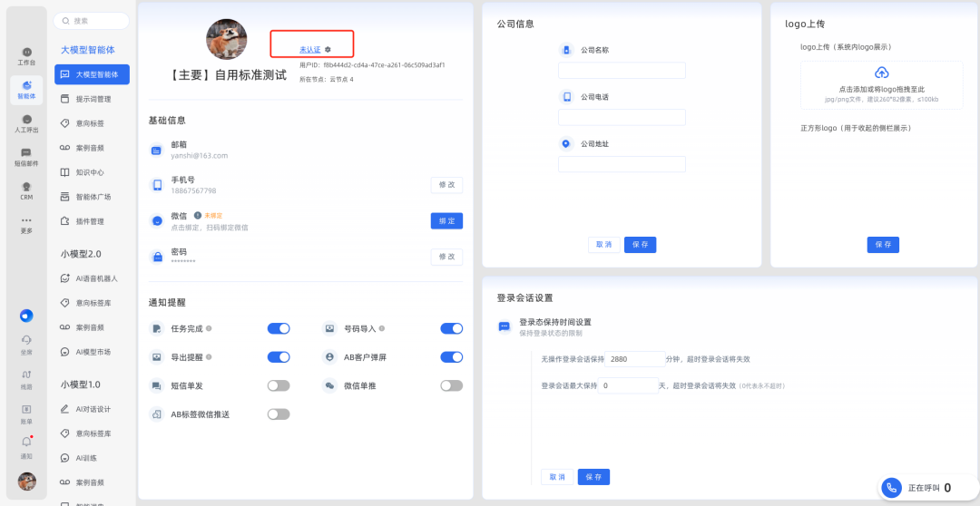Click the blue 绑定 button for 微信
The image size is (980, 506).
point(446,220)
